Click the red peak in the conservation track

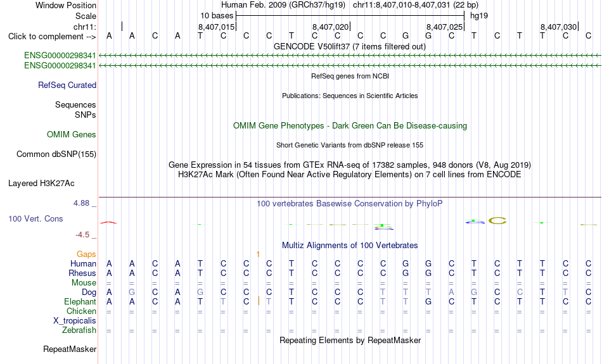[x=108, y=222]
